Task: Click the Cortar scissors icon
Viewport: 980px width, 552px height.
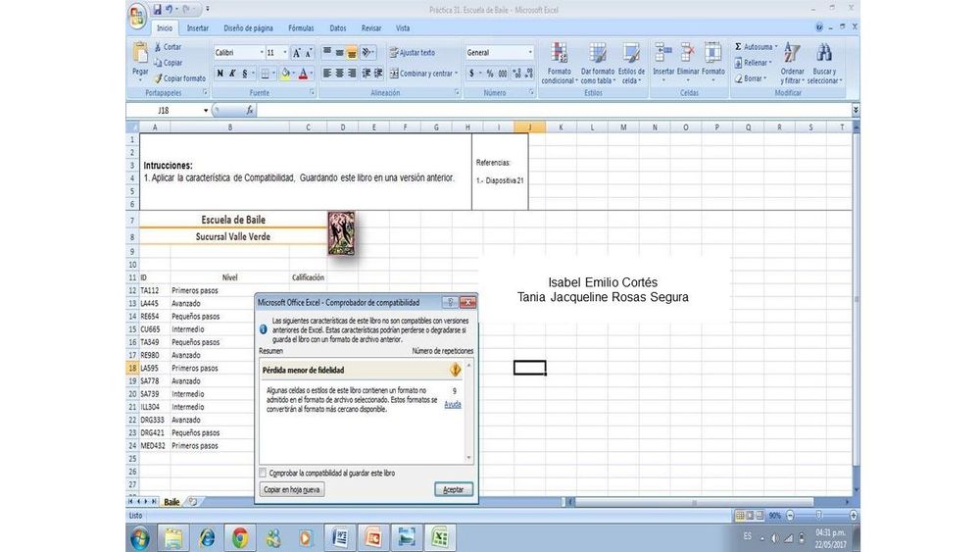Action: (157, 46)
